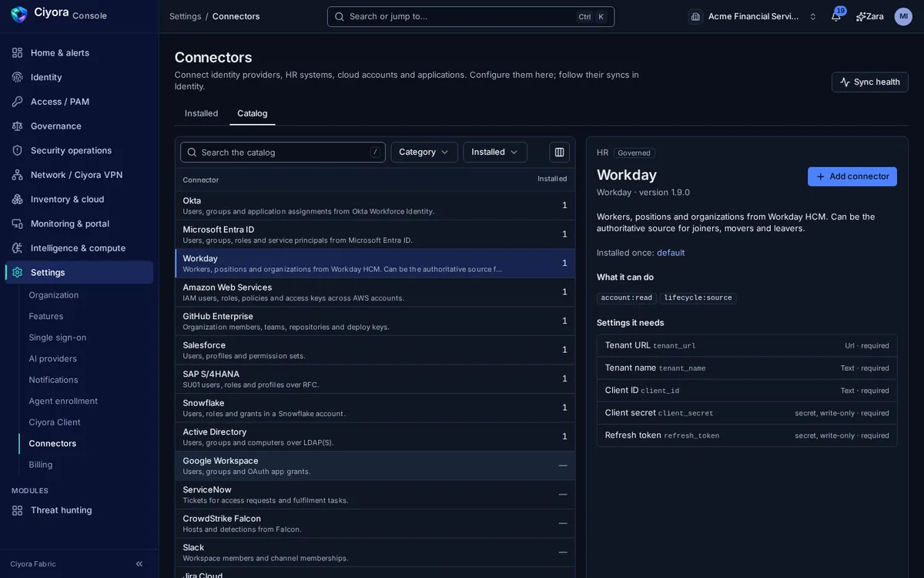Click the Ciyora logo icon

19,15
